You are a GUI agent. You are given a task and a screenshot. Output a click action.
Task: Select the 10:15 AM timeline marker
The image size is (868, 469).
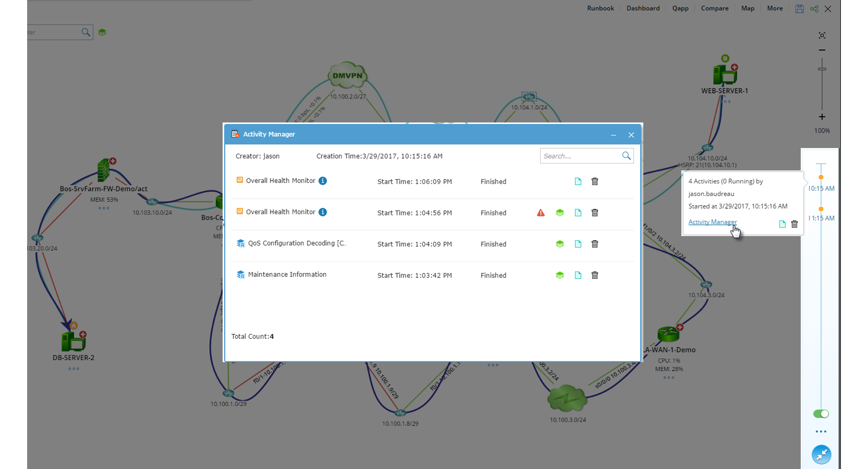pyautogui.click(x=821, y=178)
